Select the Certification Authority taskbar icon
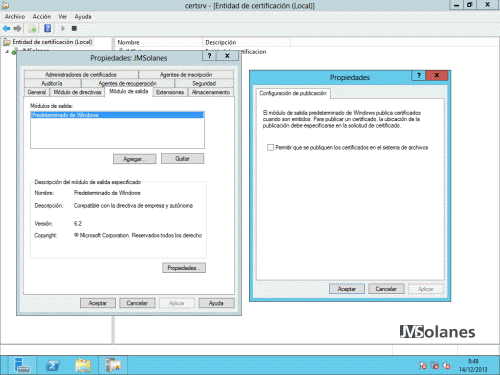The width and height of the screenshot is (500, 375). 113,365
